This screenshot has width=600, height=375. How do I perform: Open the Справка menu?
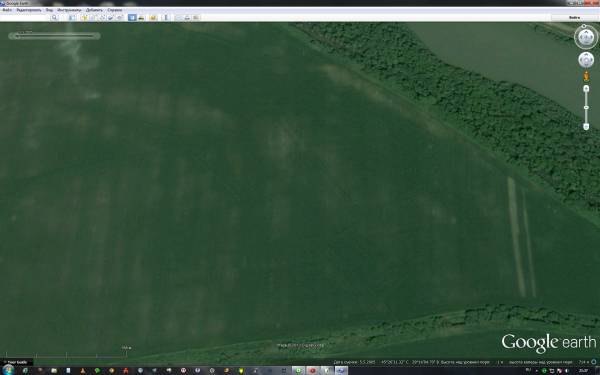click(114, 10)
